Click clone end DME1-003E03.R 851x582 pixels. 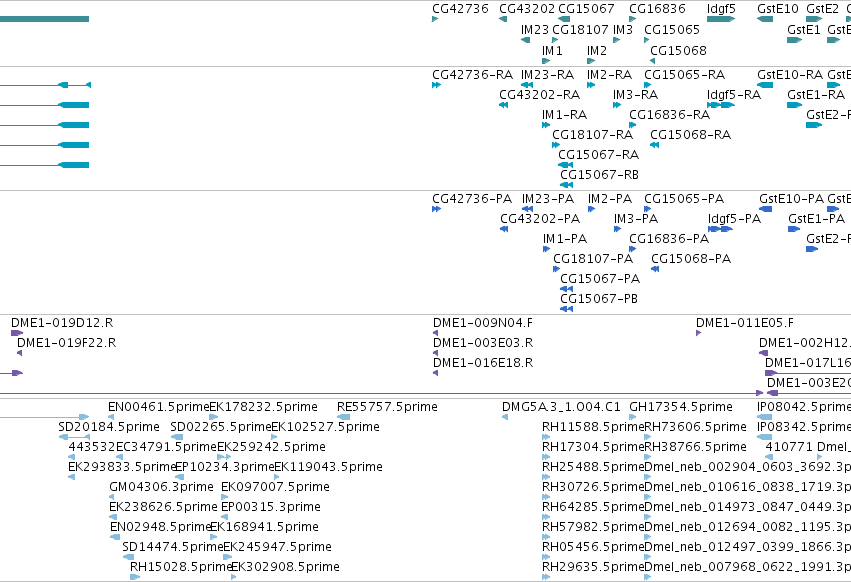(x=482, y=344)
